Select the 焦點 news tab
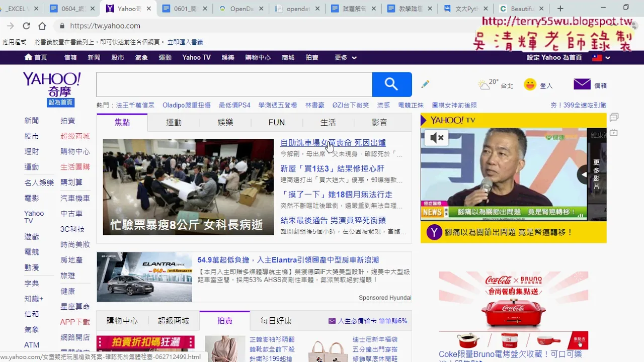The width and height of the screenshot is (644, 362). tap(122, 122)
